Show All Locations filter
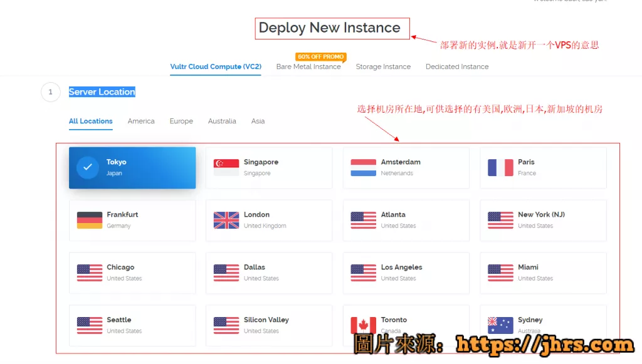Screen dimensions: 642x364 (x=90, y=121)
